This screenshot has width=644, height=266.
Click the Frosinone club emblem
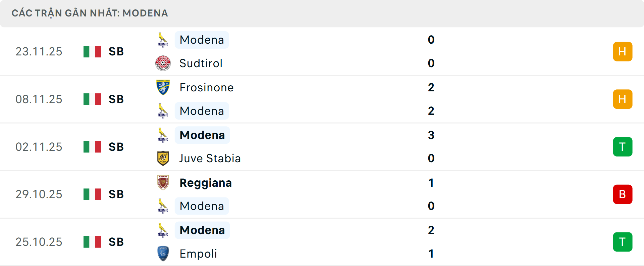coord(162,87)
